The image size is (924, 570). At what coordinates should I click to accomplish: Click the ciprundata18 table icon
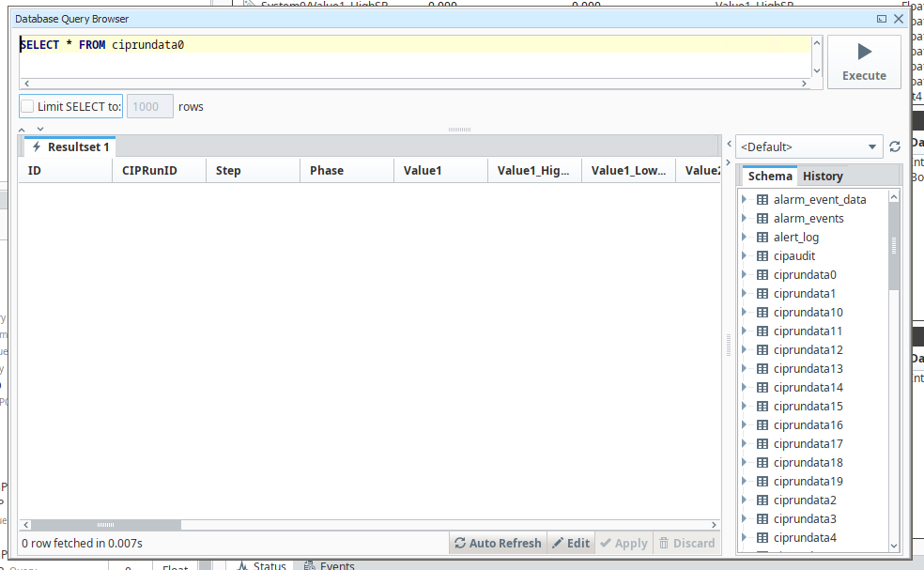(x=762, y=463)
